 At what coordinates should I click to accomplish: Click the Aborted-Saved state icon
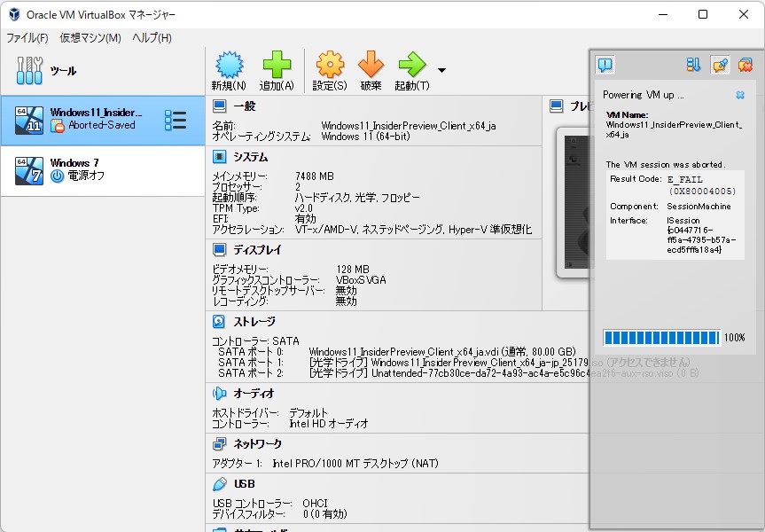click(x=58, y=126)
